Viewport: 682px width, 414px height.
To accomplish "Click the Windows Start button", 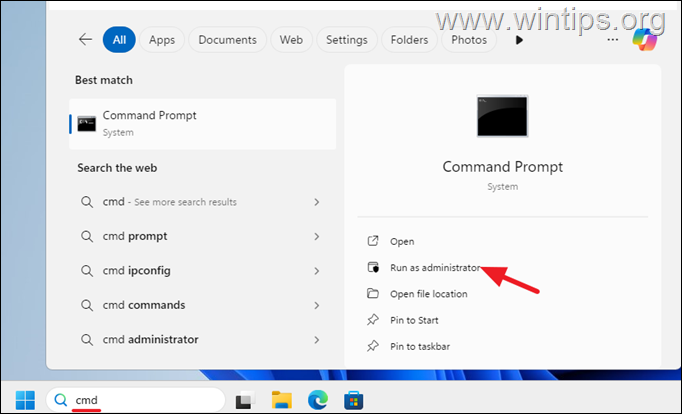I will [x=23, y=399].
